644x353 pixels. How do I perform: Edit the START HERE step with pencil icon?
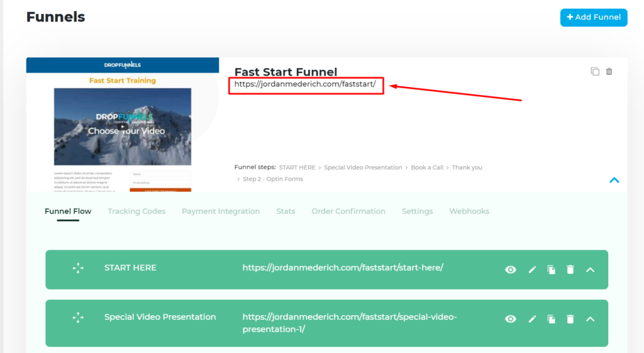532,269
